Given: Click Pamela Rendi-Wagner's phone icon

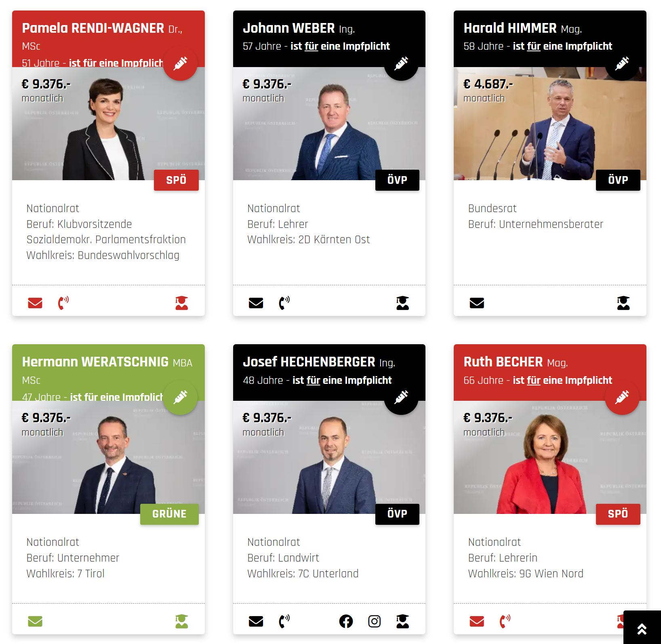Looking at the screenshot, I should click(x=63, y=303).
